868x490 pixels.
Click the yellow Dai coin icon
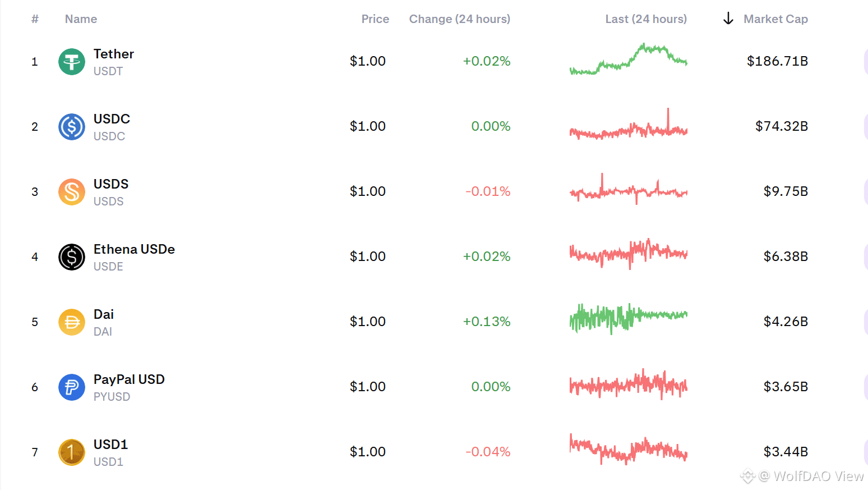pos(72,322)
